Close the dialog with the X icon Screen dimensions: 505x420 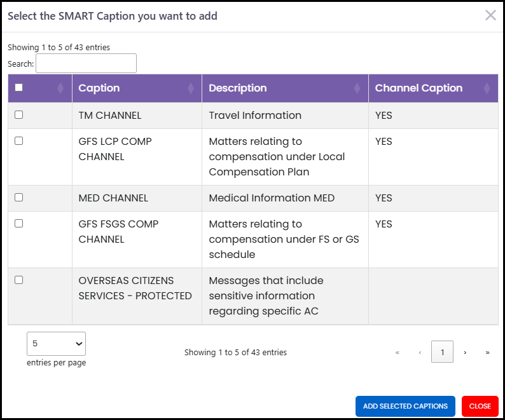(x=490, y=15)
